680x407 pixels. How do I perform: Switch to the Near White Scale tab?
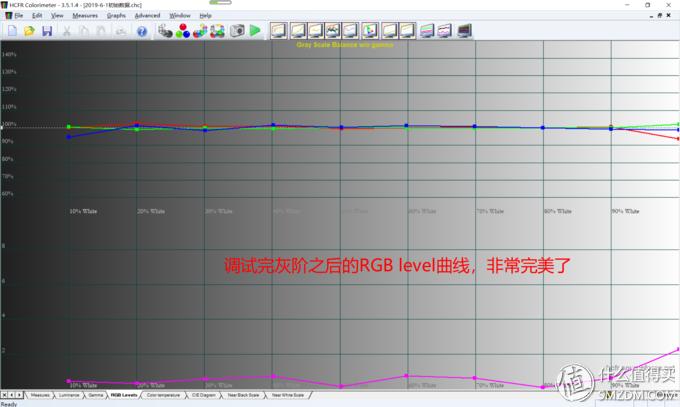(x=288, y=395)
